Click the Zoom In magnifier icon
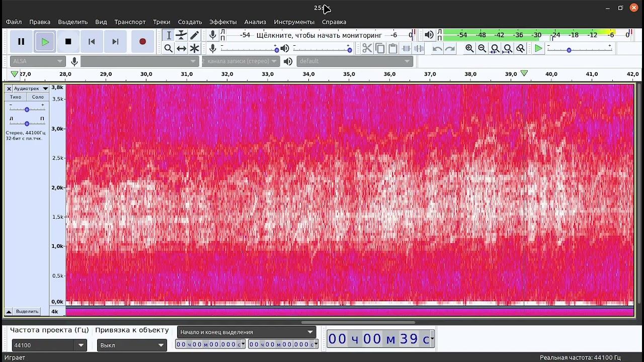The width and height of the screenshot is (644, 362). (469, 48)
